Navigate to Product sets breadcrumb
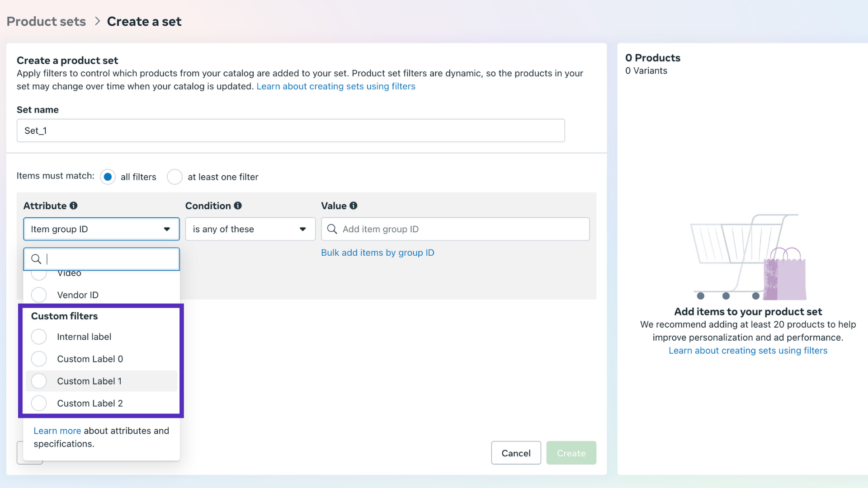868x488 pixels. click(46, 21)
